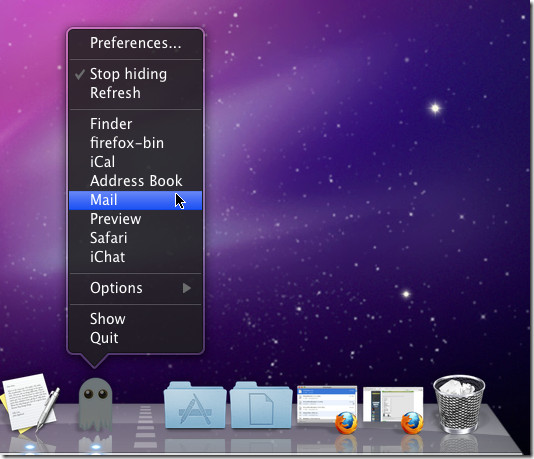Open the Trash in the Dock
Viewport: 534px width, 459px height.
point(459,404)
